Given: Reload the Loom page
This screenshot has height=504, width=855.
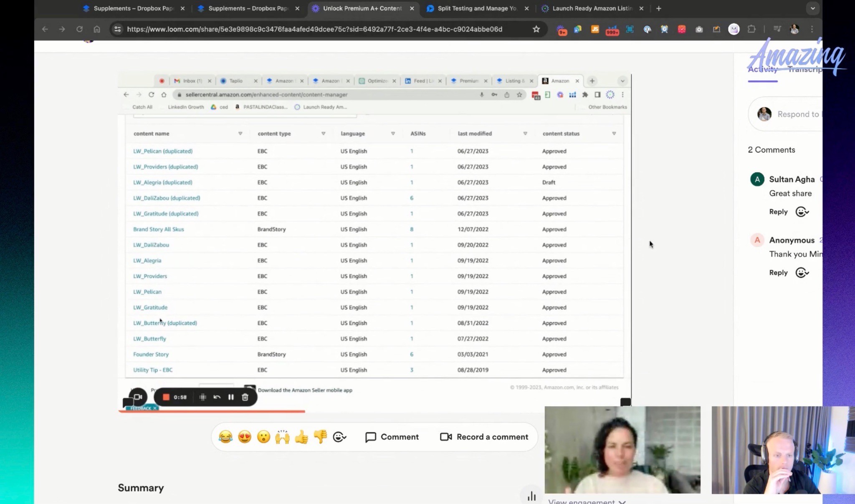Looking at the screenshot, I should pos(79,29).
